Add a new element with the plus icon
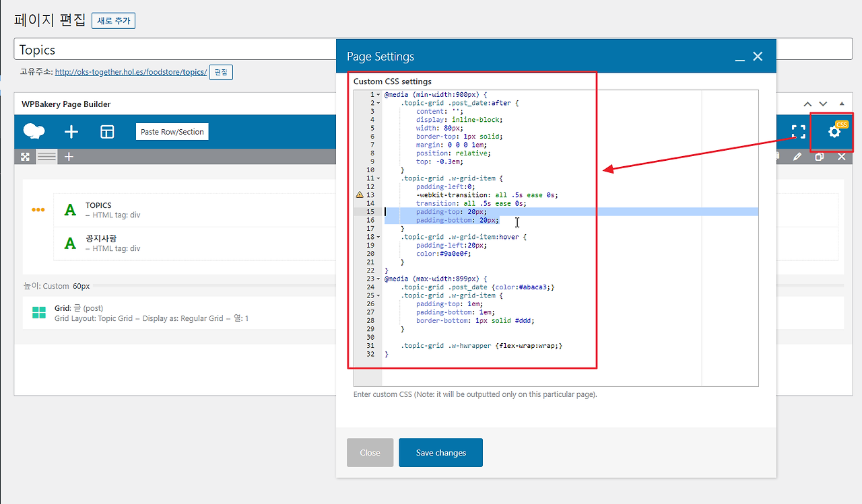The width and height of the screenshot is (862, 504). coord(71,132)
